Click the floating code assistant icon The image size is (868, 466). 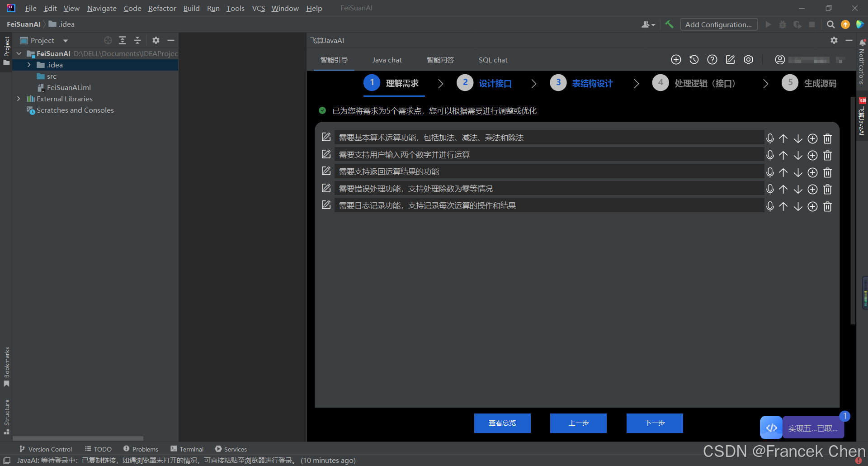(771, 428)
